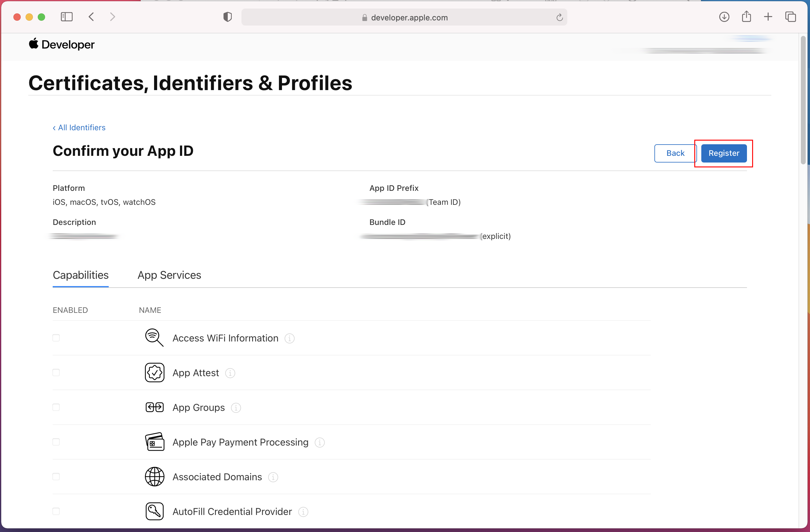810x532 pixels.
Task: Check the Apple Pay Payment Processing box
Action: [56, 442]
